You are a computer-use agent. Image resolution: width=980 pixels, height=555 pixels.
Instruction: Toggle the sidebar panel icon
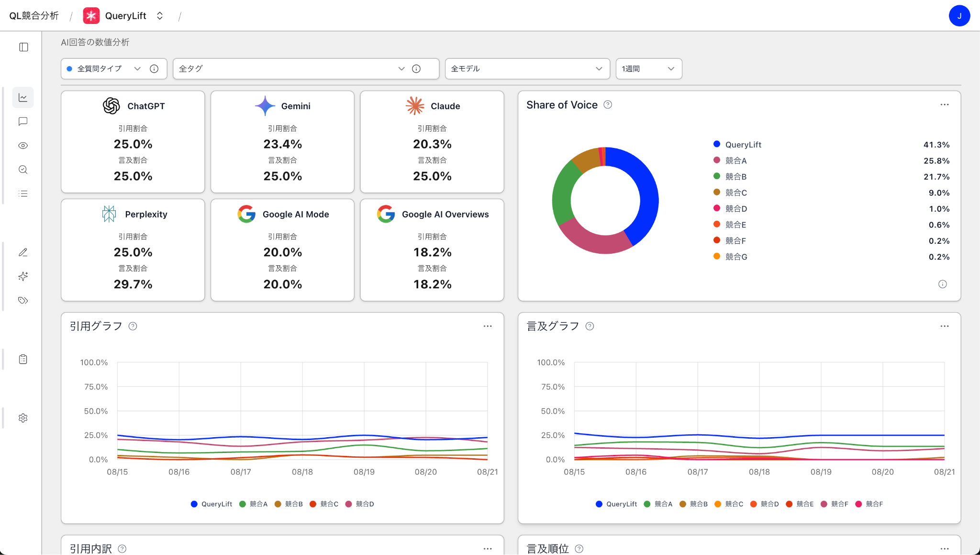tap(23, 47)
